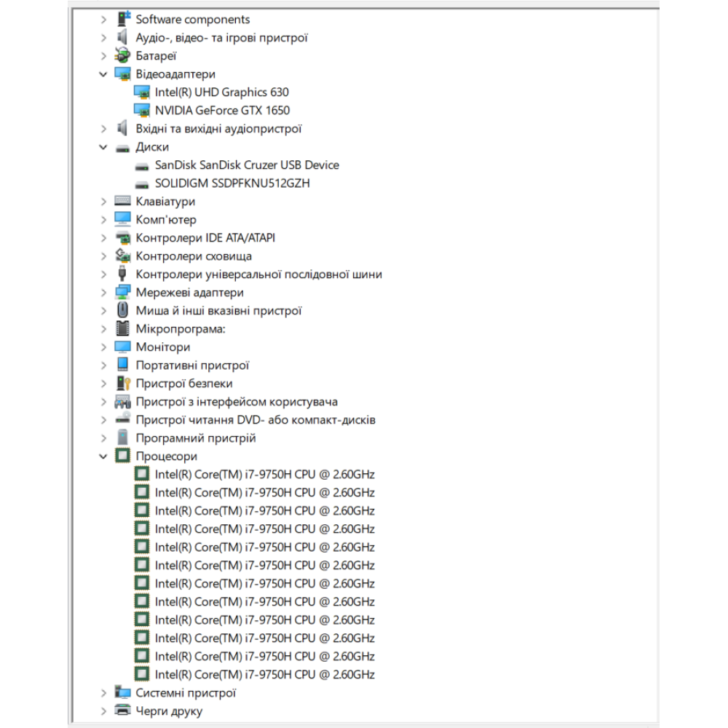Click the Клавіатури keyboard icon
This screenshot has height=728, width=728.
[123, 201]
